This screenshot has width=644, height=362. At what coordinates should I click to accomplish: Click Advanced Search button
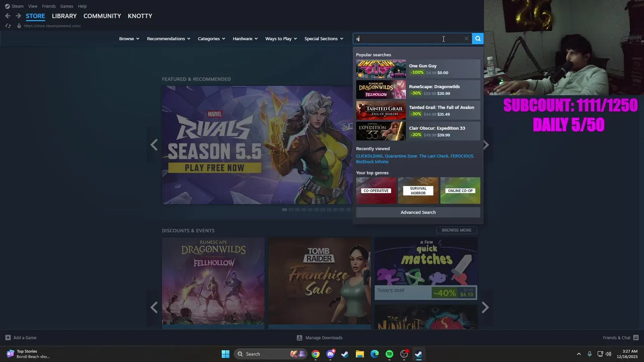[418, 212]
